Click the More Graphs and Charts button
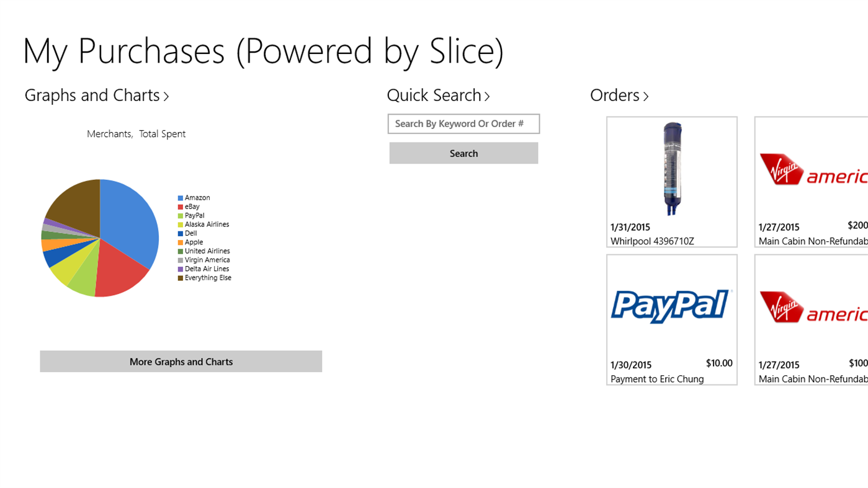The height and width of the screenshot is (488, 868). pos(181,361)
